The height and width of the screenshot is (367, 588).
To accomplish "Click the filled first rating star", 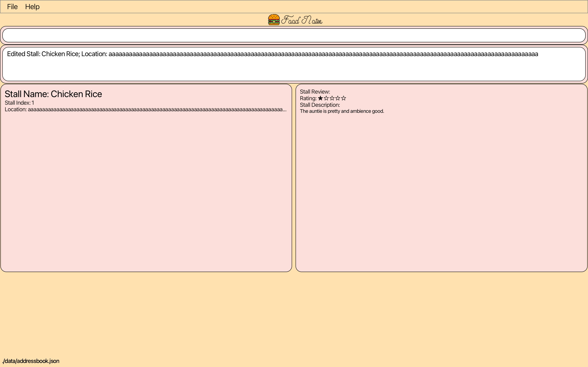I will click(x=320, y=98).
